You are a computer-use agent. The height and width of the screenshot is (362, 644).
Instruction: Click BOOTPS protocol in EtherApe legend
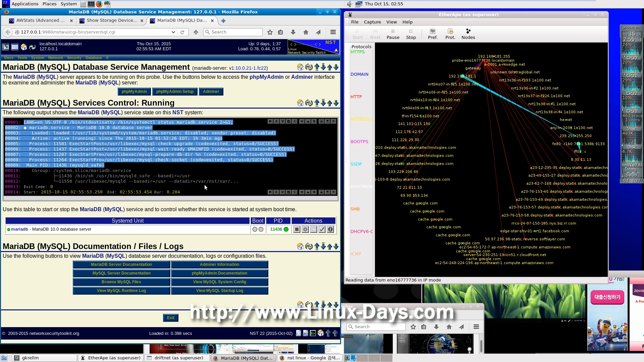[x=359, y=142]
